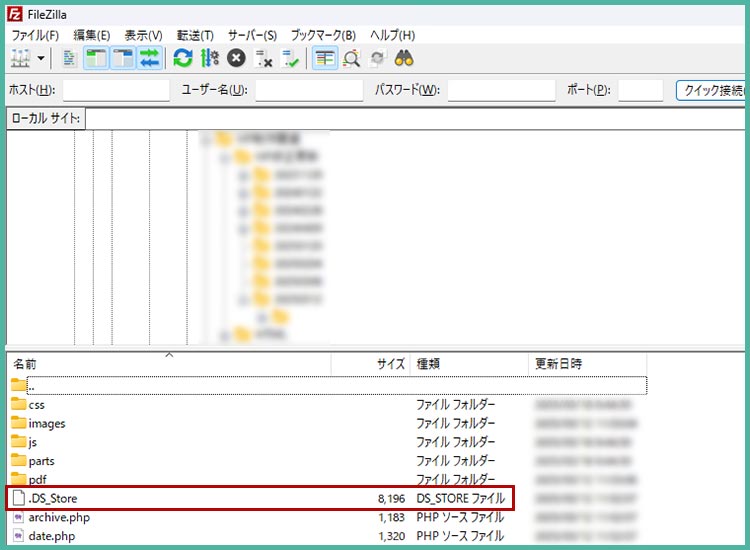
Task: Click the 1,320 size value
Action: (x=391, y=536)
